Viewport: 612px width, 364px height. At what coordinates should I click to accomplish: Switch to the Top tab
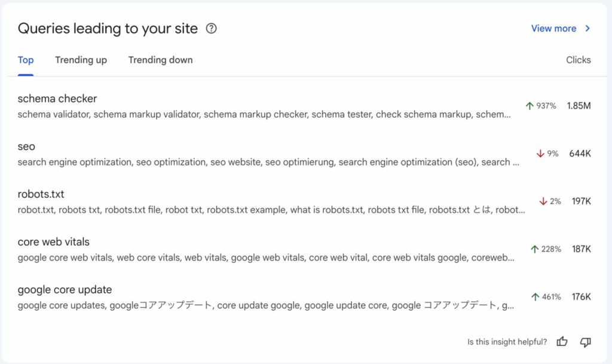(26, 60)
